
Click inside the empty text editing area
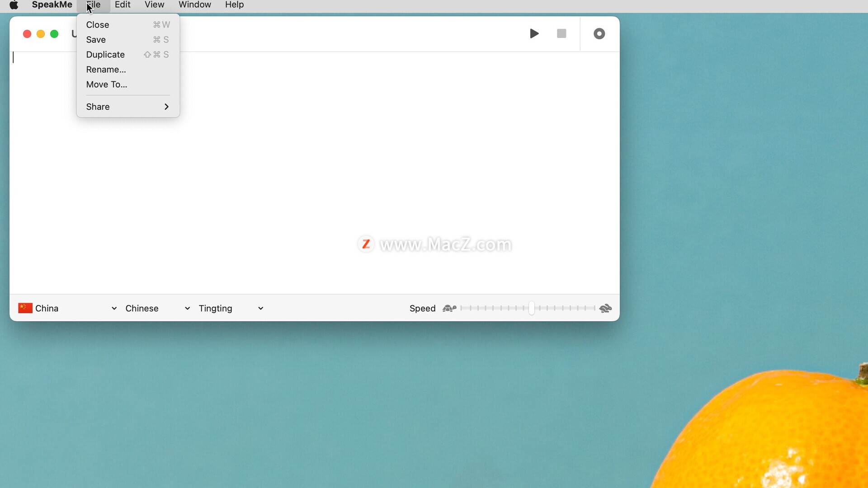click(314, 173)
